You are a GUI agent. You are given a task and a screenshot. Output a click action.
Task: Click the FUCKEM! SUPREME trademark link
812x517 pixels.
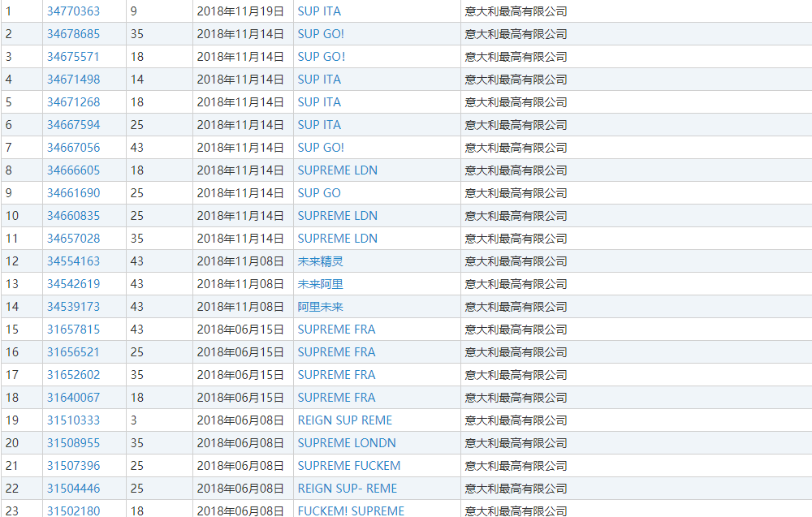click(350, 511)
